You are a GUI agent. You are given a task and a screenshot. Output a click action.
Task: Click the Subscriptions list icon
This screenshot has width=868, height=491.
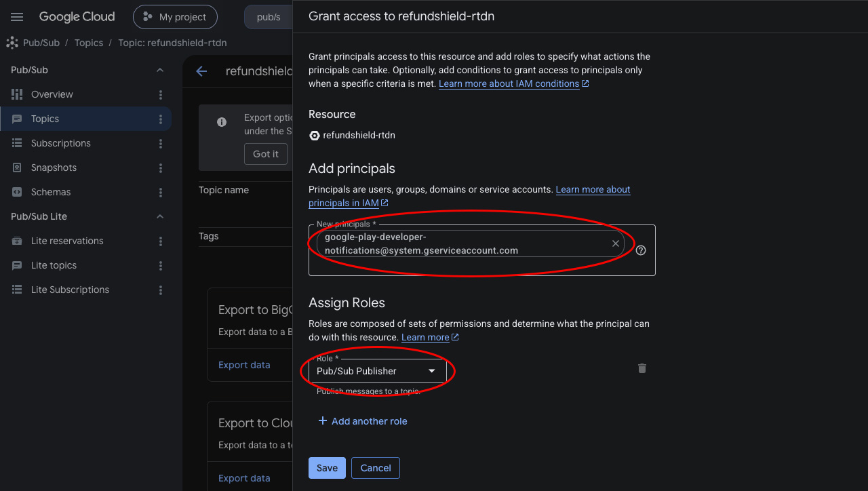click(17, 143)
